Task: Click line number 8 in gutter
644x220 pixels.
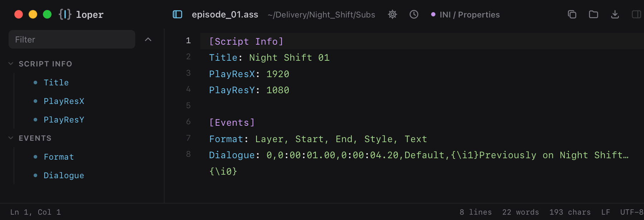Action: click(188, 154)
